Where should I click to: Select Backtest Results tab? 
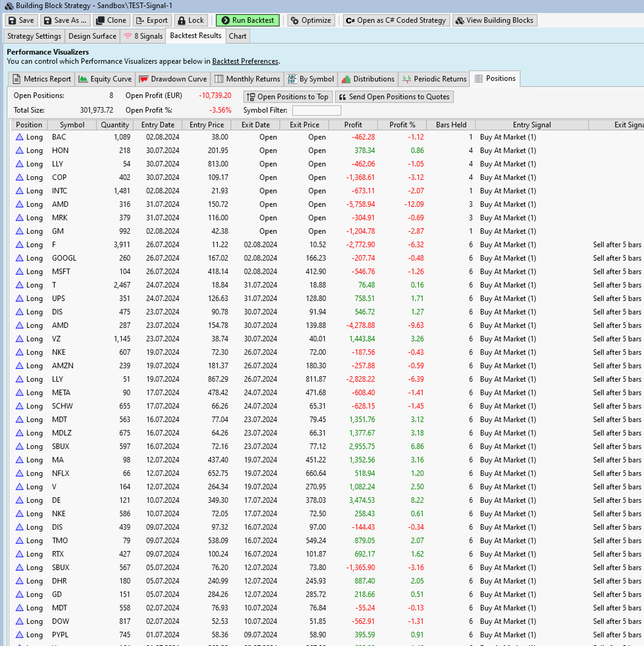195,36
